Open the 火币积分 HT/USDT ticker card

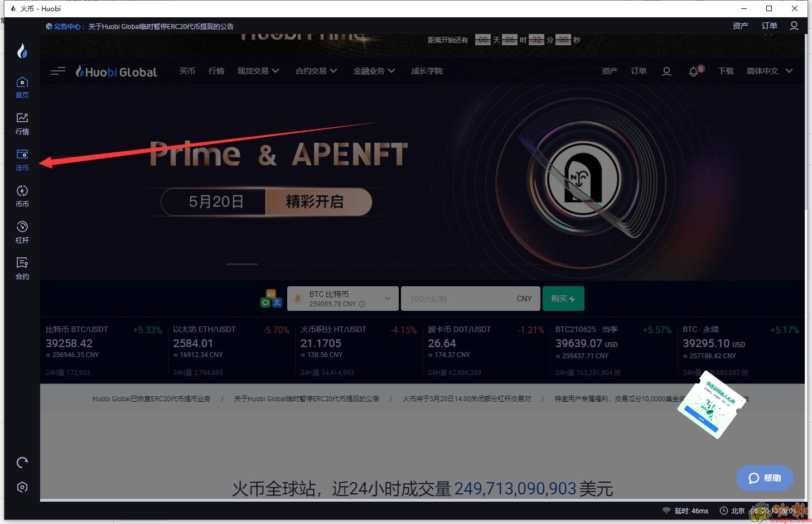coord(359,350)
